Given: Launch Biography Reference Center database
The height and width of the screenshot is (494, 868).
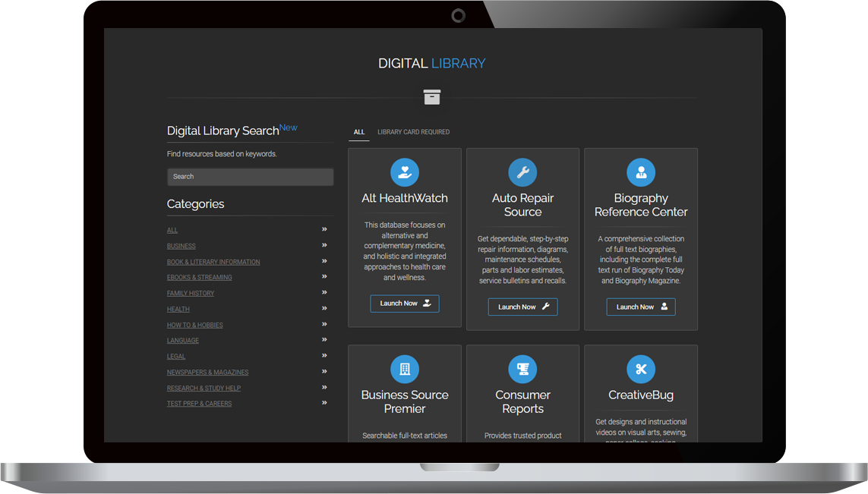Looking at the screenshot, I should 641,307.
